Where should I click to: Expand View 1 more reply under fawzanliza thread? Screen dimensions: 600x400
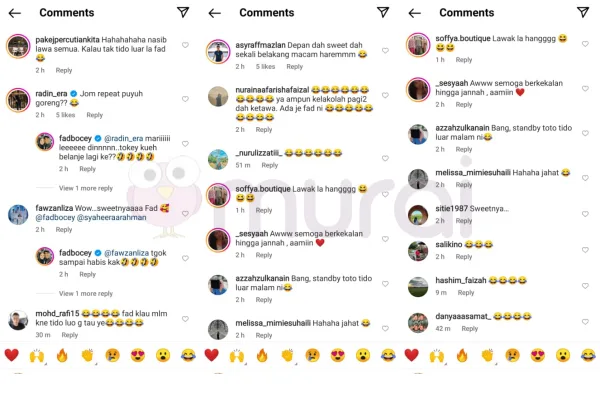point(86,294)
